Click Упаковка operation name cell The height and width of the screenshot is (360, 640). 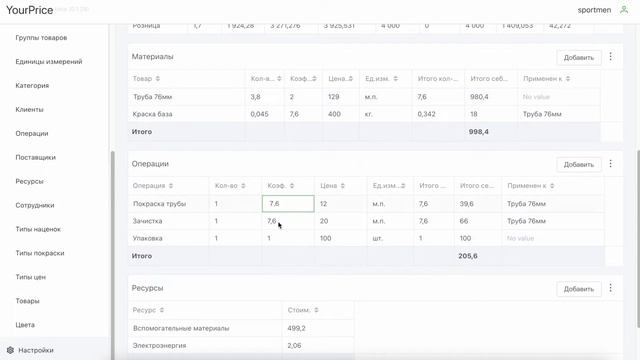coord(147,238)
